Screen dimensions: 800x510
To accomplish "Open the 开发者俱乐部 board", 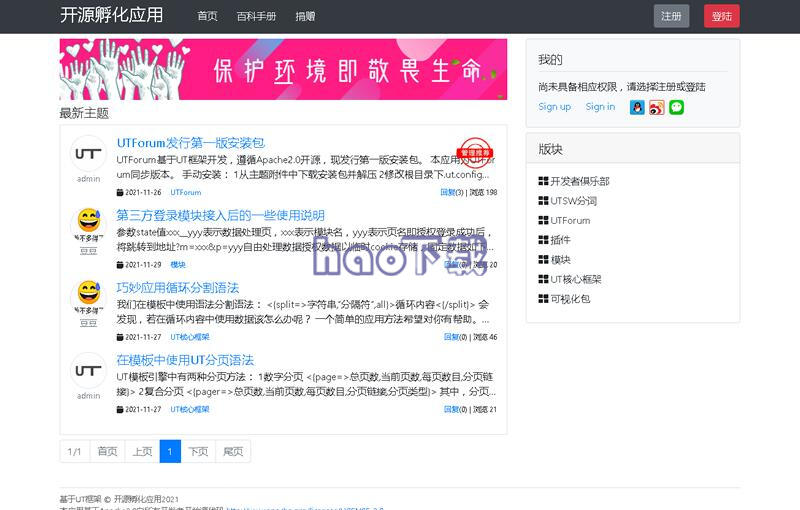I will point(580,181).
